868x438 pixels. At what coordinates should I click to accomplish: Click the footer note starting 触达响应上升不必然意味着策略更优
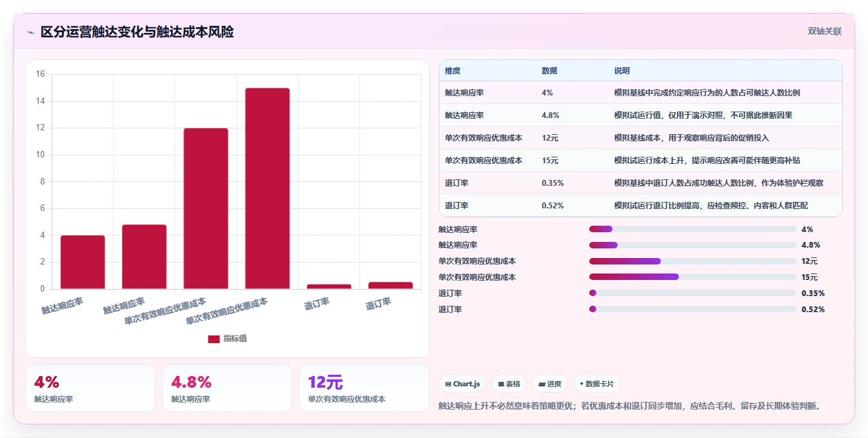point(629,406)
